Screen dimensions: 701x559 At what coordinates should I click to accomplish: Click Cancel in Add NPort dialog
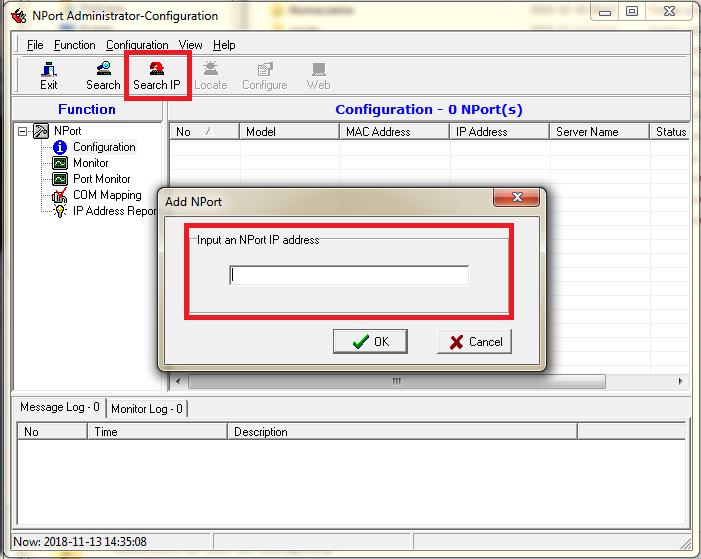[474, 342]
